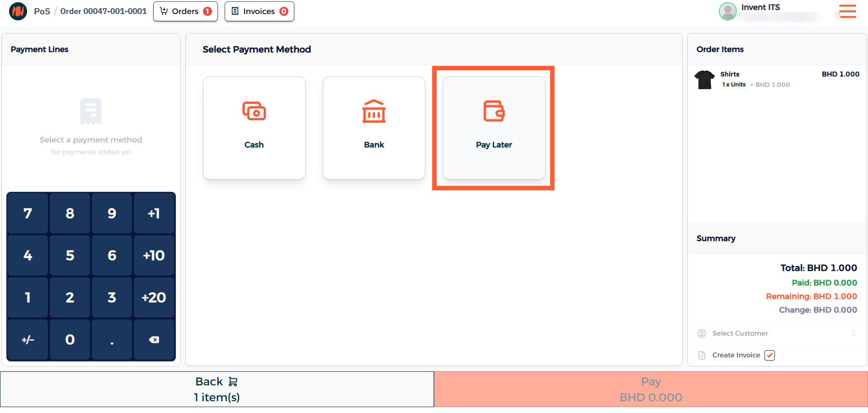Image resolution: width=868 pixels, height=413 pixels.
Task: Click the app logo in header
Action: [18, 11]
